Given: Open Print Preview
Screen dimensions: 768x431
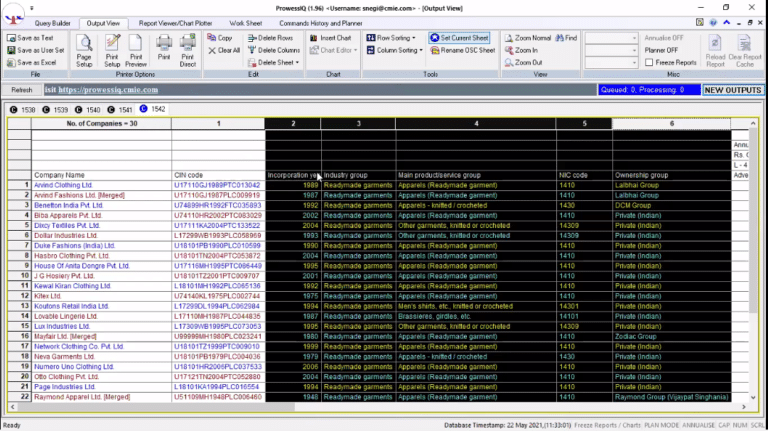Looking at the screenshot, I should [136, 43].
